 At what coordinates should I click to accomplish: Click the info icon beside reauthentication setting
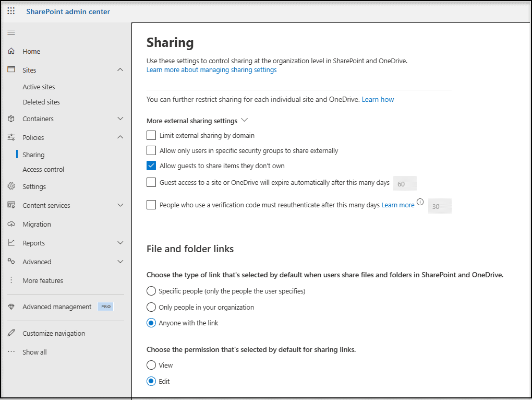coord(420,202)
